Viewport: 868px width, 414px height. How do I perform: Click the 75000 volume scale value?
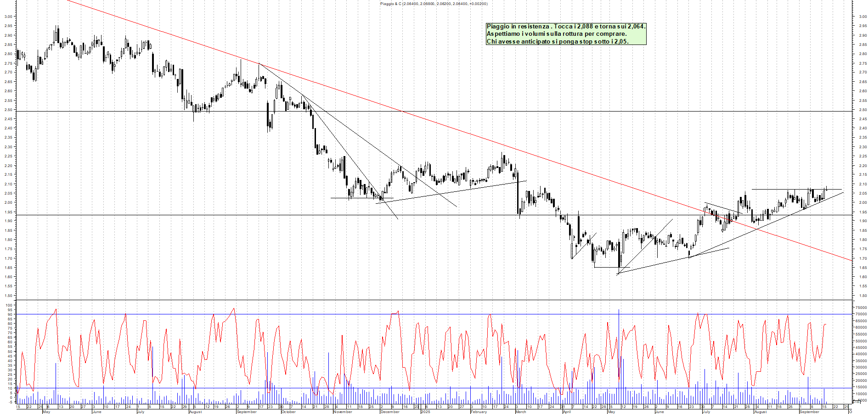click(x=861, y=307)
